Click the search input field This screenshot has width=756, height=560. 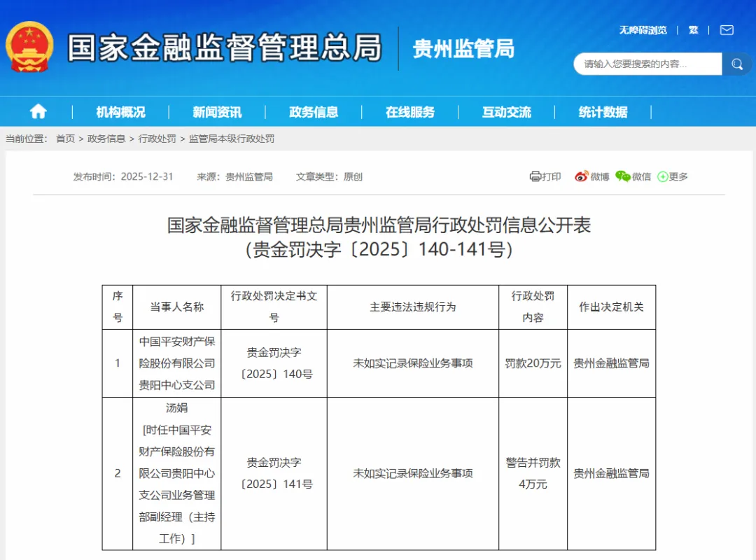(647, 64)
